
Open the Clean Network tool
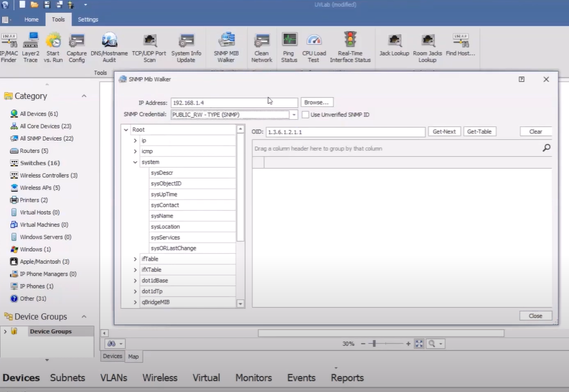261,47
